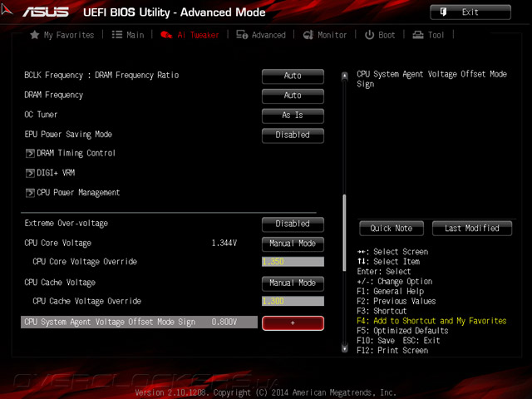Image resolution: width=532 pixels, height=399 pixels.
Task: Click F4 Add to Shortcut hint
Action: tap(431, 321)
